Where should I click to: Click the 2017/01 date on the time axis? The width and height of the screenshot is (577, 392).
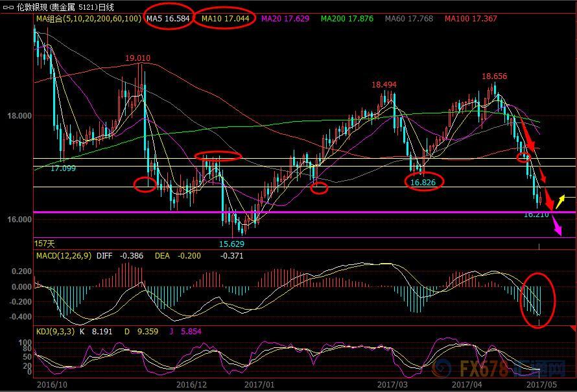[x=260, y=384]
